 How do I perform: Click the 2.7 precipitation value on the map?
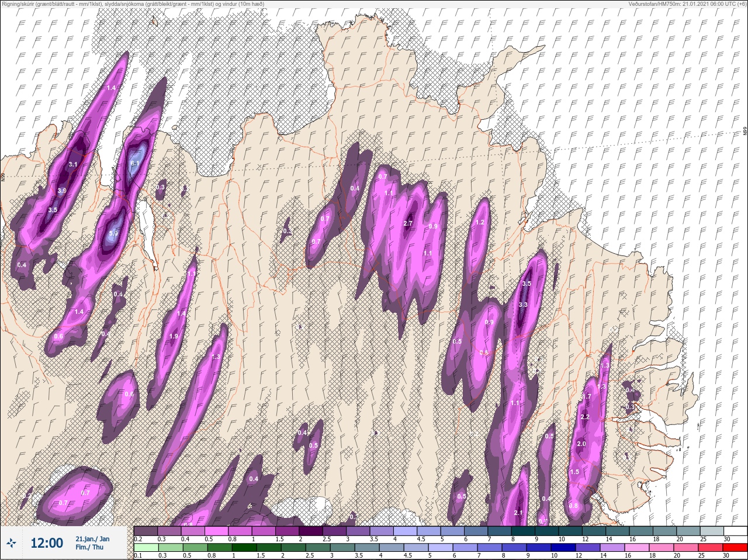click(408, 223)
